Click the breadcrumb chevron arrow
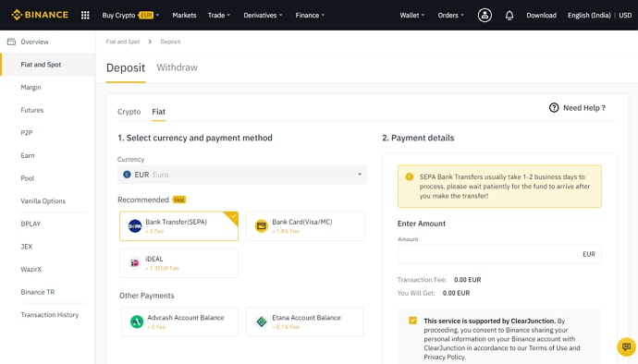Screen dimensions: 638x364 150,42
